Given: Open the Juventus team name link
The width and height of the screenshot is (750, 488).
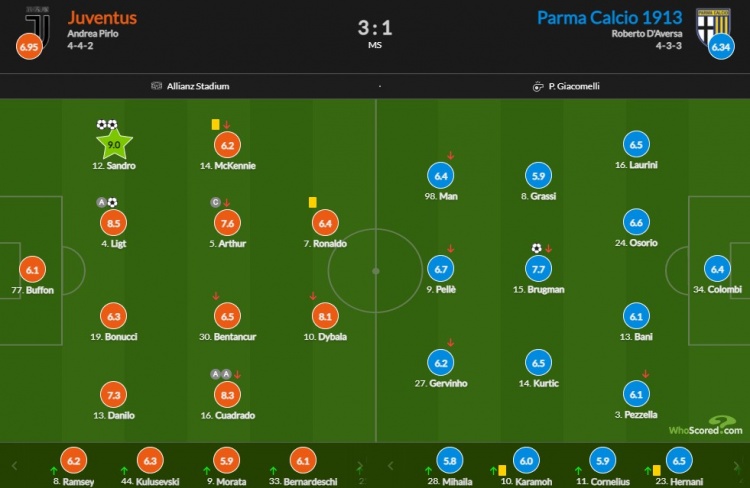Looking at the screenshot, I should [x=102, y=18].
